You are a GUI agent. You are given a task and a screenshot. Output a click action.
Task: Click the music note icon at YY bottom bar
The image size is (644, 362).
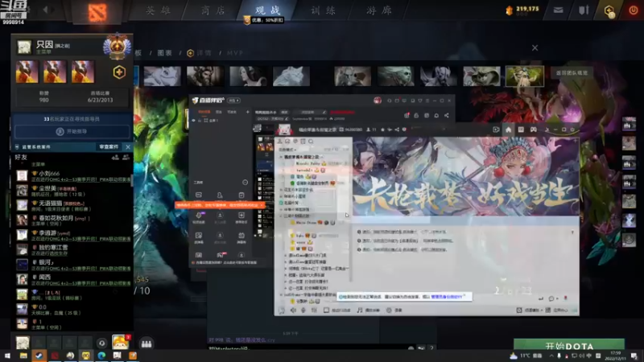click(360, 311)
